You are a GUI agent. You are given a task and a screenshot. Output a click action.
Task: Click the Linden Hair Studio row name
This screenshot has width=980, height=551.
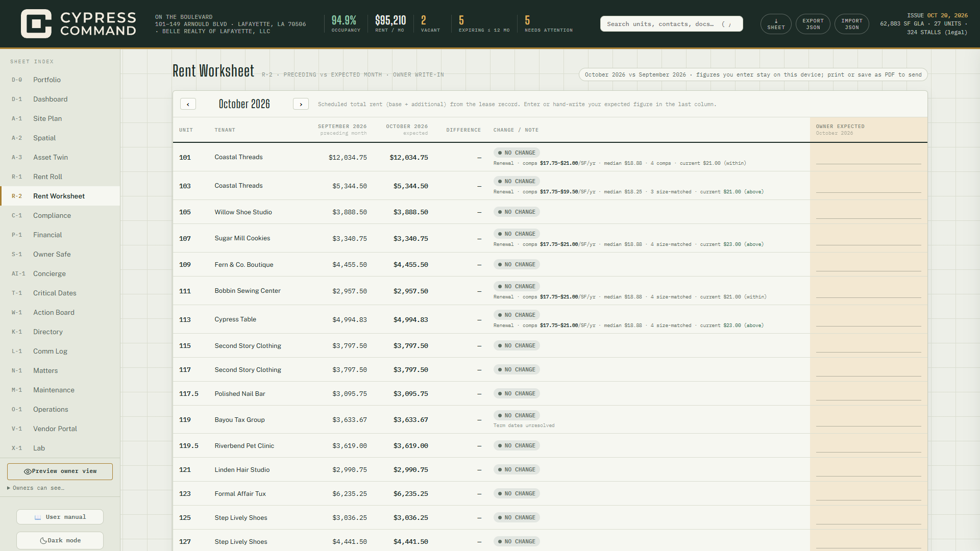tap(242, 470)
